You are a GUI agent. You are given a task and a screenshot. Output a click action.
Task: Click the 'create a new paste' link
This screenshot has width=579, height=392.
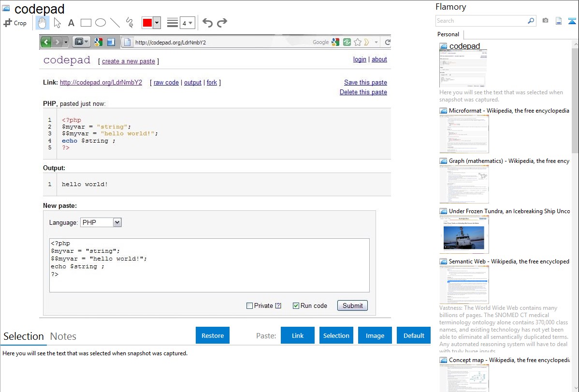129,61
